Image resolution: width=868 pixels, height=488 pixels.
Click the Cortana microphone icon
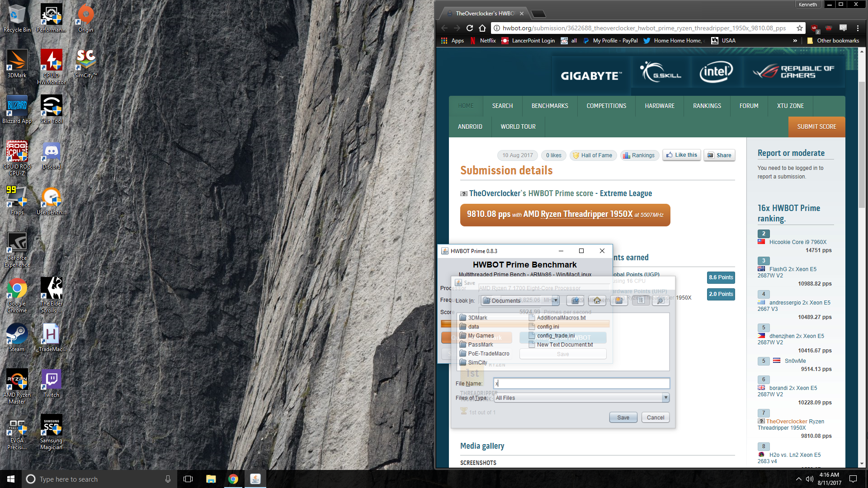pos(168,479)
